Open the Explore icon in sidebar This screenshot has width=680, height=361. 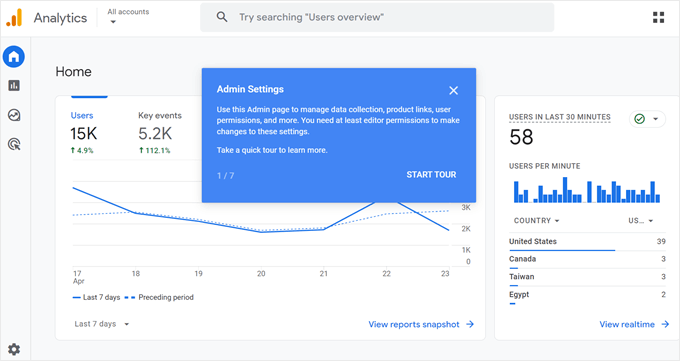14,115
